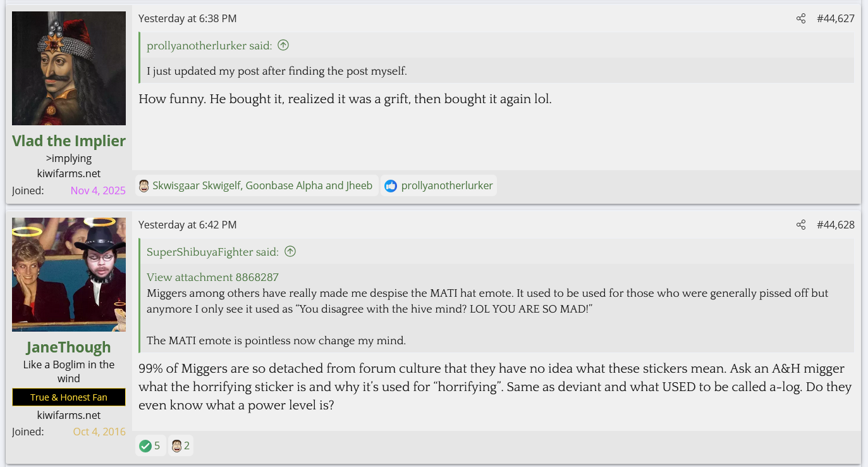Open Vlad the Implier's profile name
868x467 pixels.
click(69, 140)
